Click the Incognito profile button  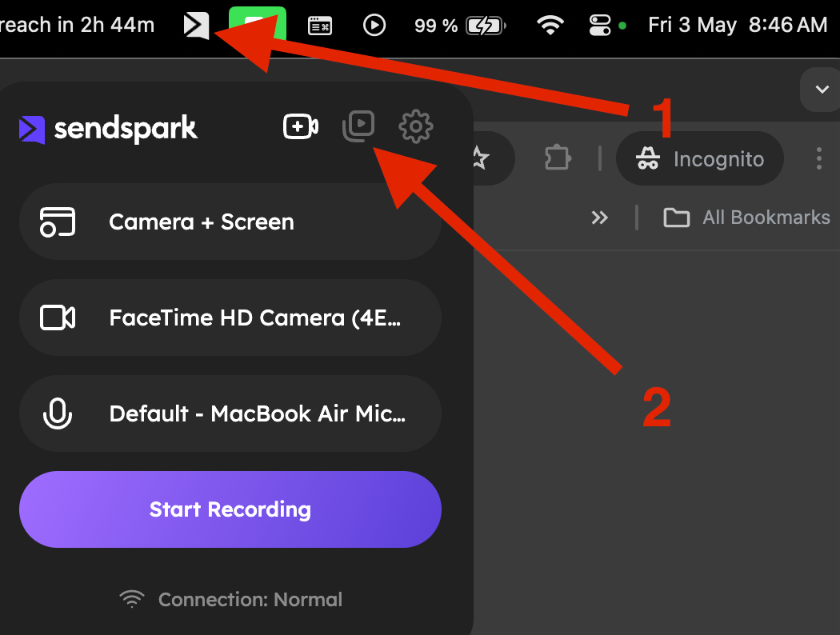click(700, 158)
